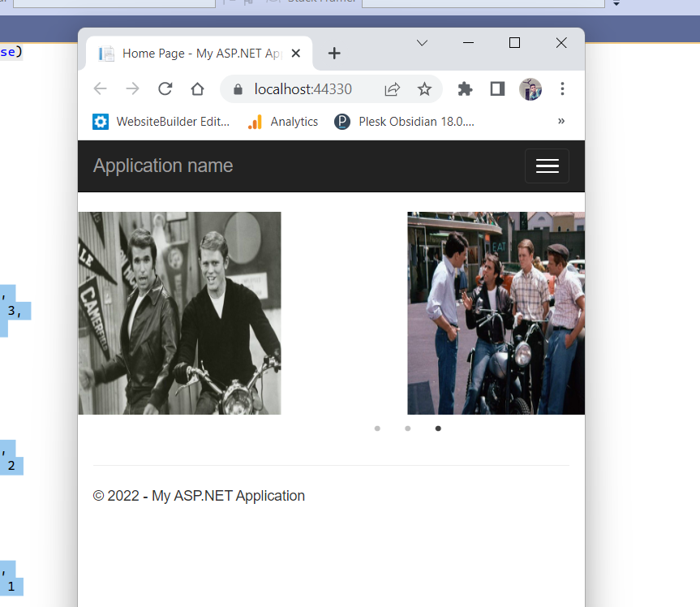Reload the localhost page
The width and height of the screenshot is (700, 607).
[x=165, y=89]
